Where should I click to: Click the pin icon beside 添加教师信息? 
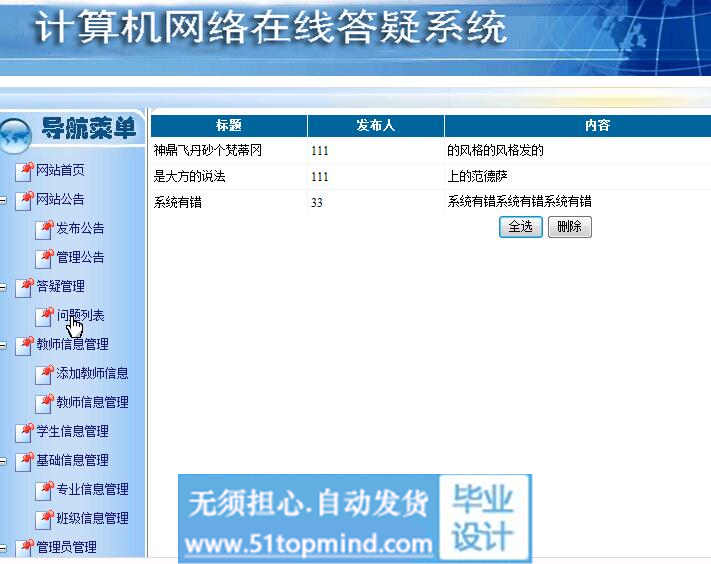pos(44,374)
